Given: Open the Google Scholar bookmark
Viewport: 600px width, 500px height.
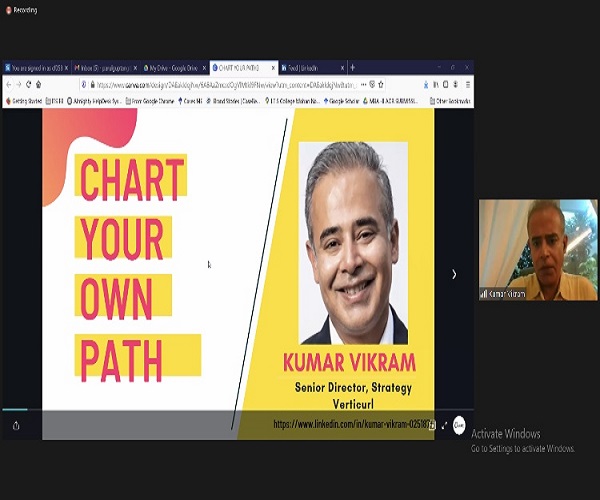Looking at the screenshot, I should 341,101.
